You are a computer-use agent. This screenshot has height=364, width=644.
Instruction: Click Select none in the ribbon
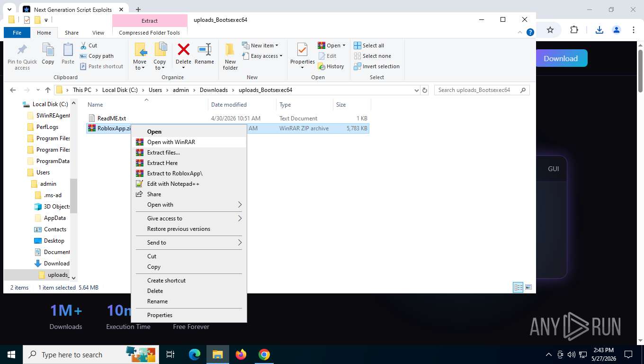(x=372, y=56)
